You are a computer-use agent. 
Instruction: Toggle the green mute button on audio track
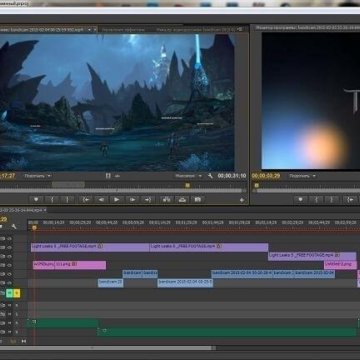tap(9, 293)
